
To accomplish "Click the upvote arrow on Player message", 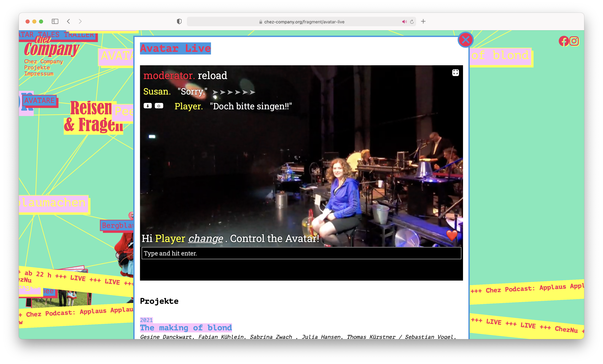I will (159, 106).
